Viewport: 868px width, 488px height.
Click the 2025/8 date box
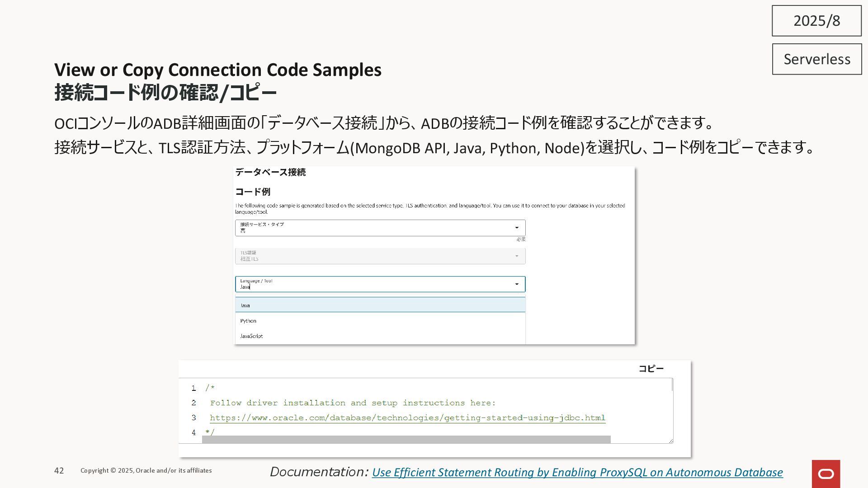[817, 21]
